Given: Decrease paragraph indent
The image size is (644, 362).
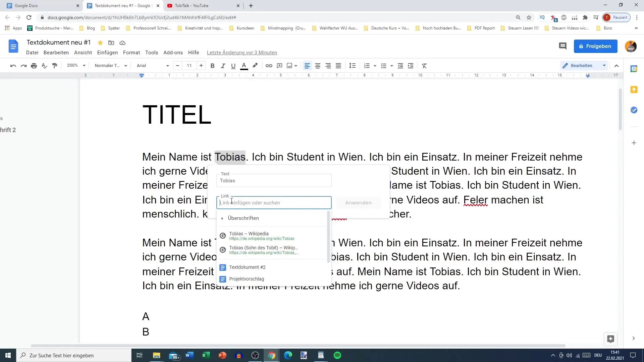Looking at the screenshot, I should (x=400, y=66).
